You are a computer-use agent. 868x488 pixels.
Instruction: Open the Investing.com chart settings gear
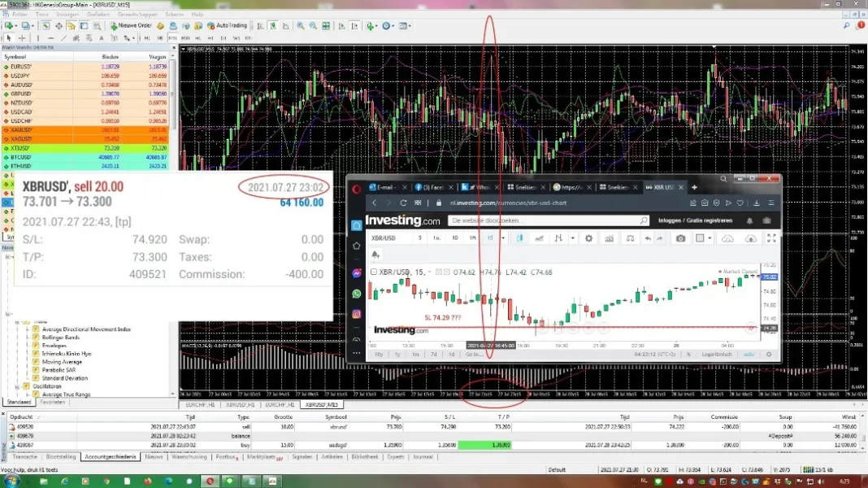[588, 238]
